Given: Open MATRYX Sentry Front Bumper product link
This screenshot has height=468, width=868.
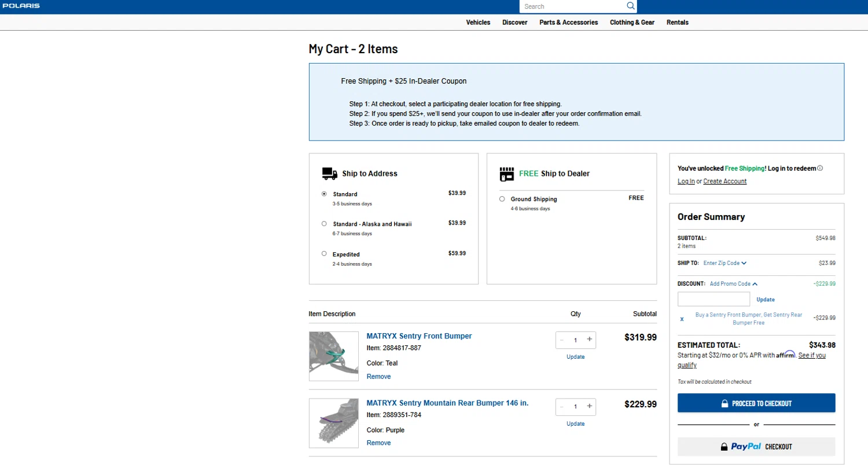Looking at the screenshot, I should 419,336.
